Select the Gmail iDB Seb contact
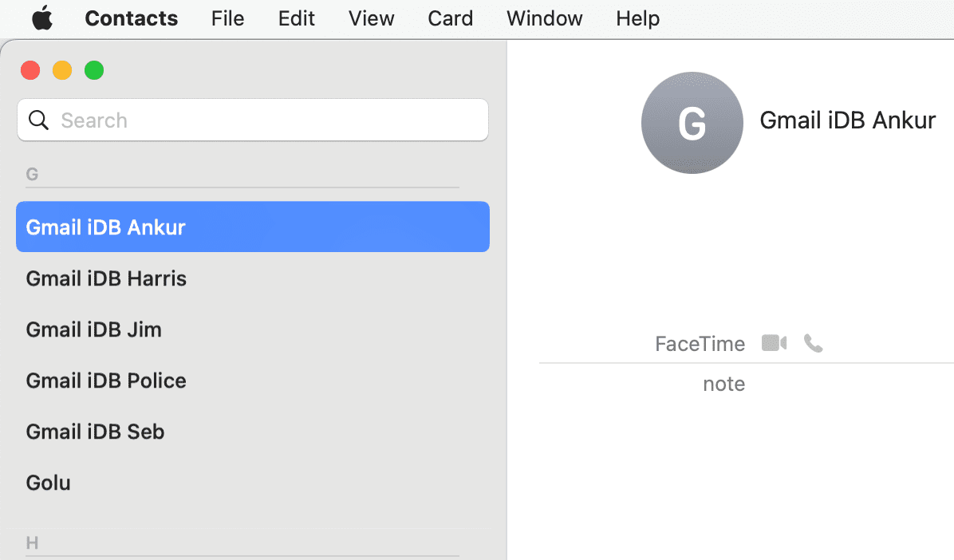954x560 pixels. coord(253,432)
